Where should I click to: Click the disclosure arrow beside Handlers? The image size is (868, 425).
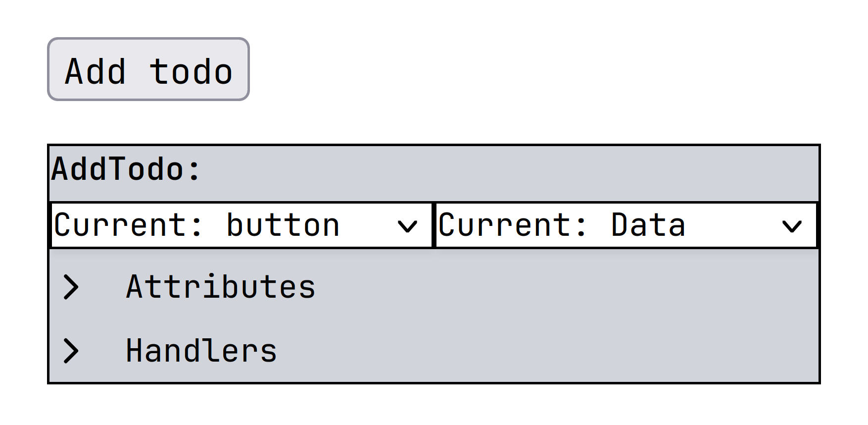click(x=70, y=351)
